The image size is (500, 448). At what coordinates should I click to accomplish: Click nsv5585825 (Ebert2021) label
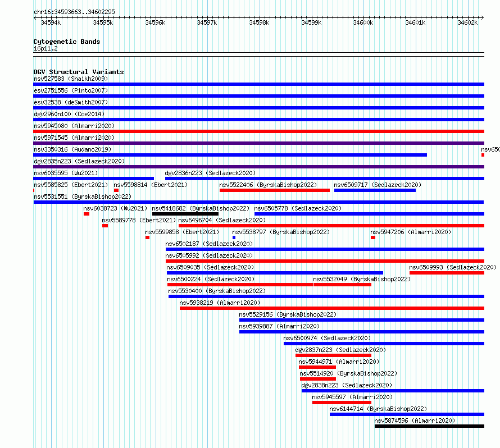coord(71,185)
